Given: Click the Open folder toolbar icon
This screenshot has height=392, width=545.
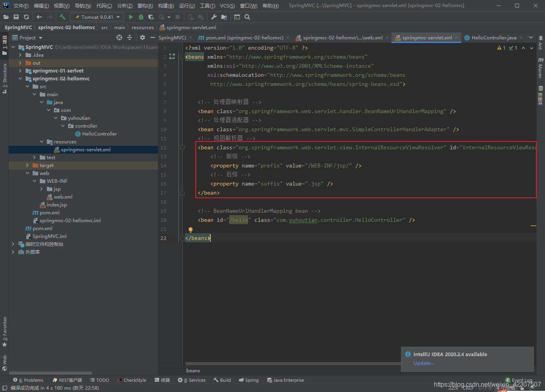Looking at the screenshot, I should pyautogui.click(x=6, y=17).
